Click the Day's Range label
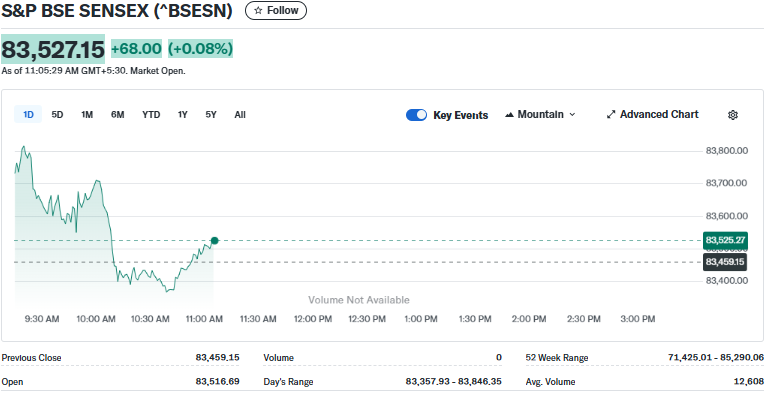This screenshot has width=767, height=396. pos(288,382)
